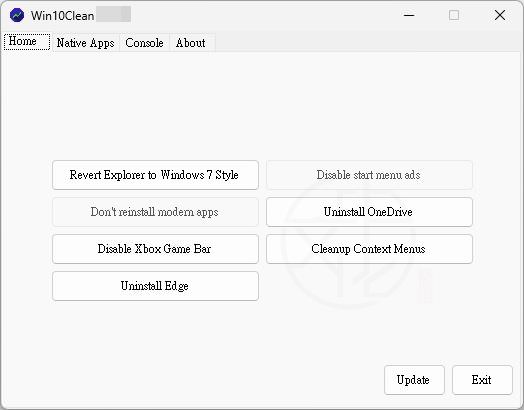
Task: Close the Win10Clean window
Action: click(500, 15)
